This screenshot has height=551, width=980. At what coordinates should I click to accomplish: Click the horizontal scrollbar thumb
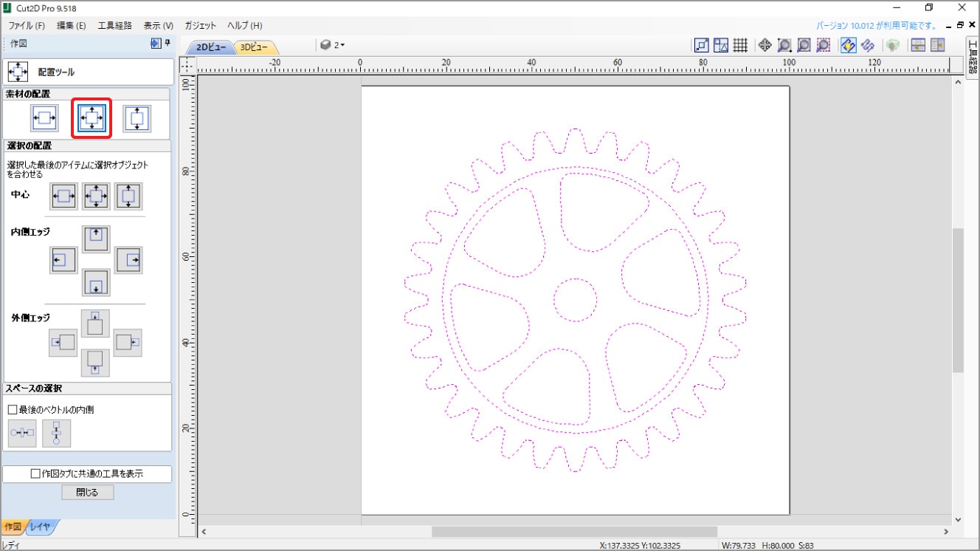tap(574, 532)
